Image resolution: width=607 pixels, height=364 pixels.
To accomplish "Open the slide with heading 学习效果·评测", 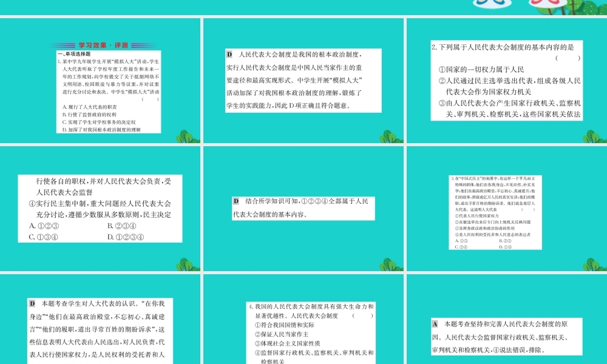I will tap(100, 81).
